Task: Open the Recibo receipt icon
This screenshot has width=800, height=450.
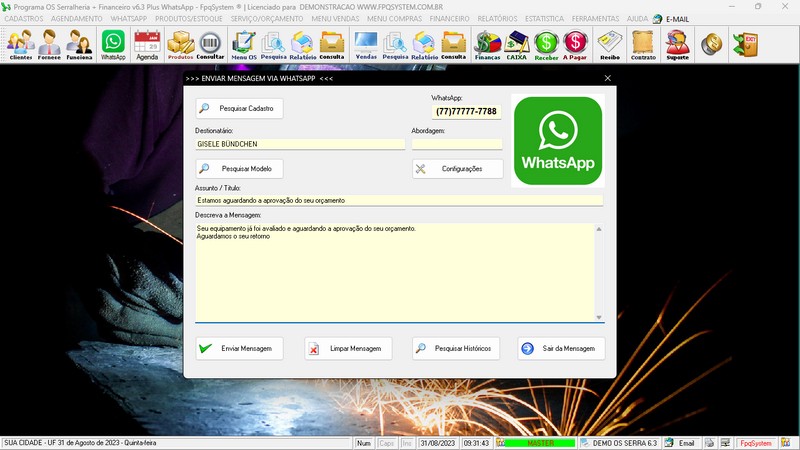Action: (x=610, y=45)
